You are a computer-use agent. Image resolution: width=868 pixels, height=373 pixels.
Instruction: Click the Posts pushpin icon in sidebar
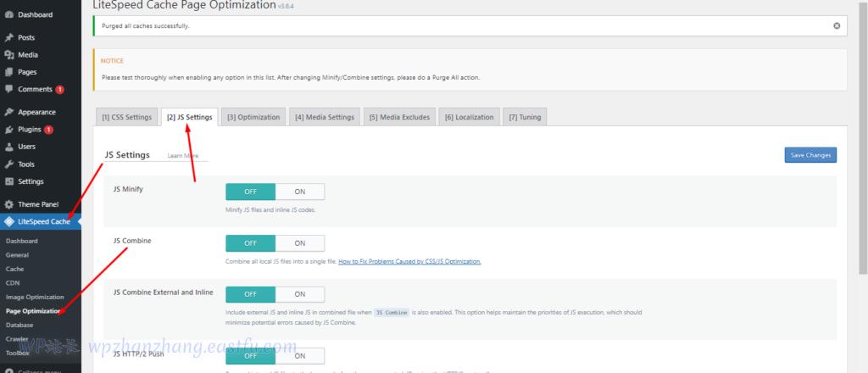click(8, 37)
